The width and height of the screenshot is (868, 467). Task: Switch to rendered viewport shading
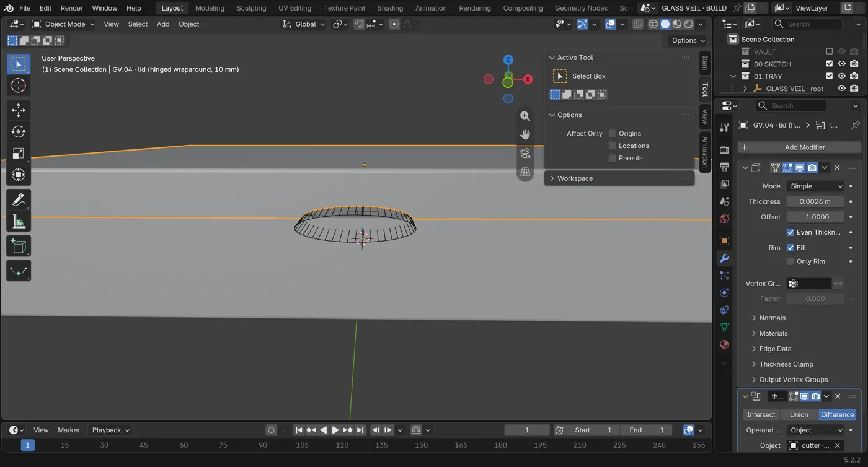point(689,24)
